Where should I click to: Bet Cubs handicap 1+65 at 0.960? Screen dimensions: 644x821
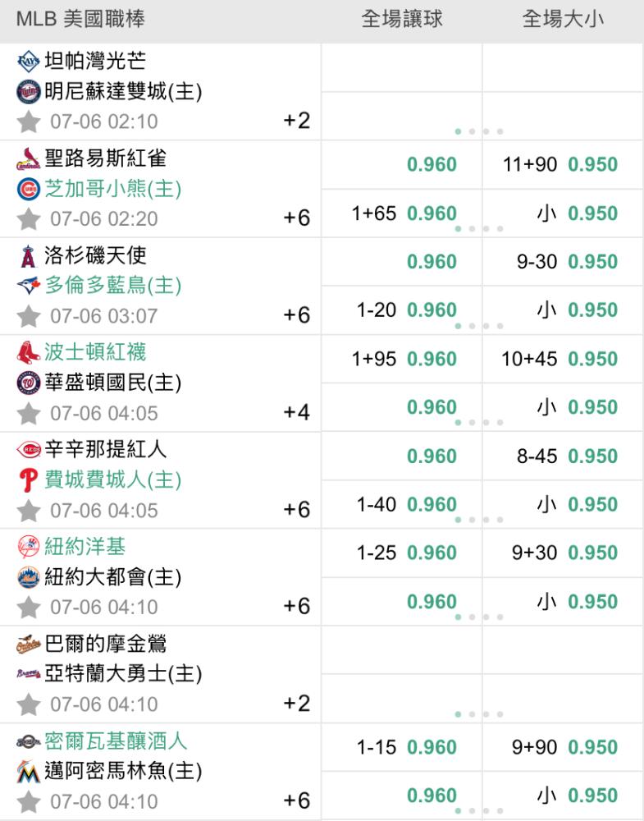404,213
